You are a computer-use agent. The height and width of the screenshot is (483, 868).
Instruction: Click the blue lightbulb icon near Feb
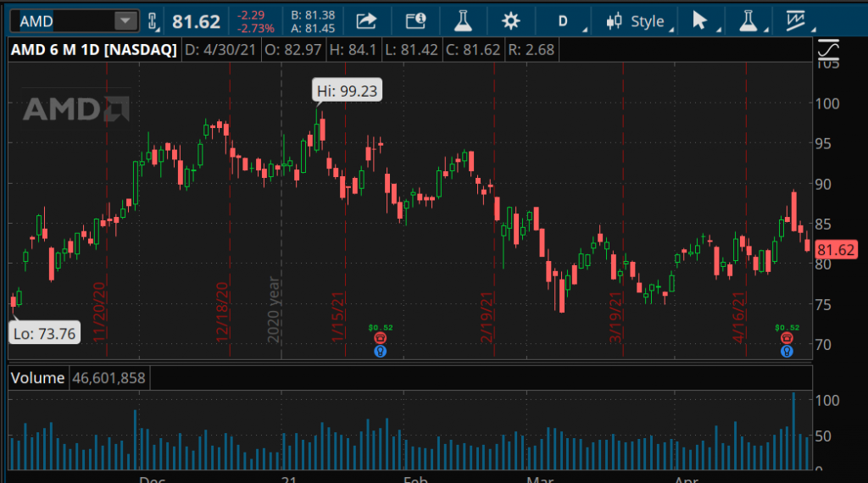pyautogui.click(x=380, y=351)
